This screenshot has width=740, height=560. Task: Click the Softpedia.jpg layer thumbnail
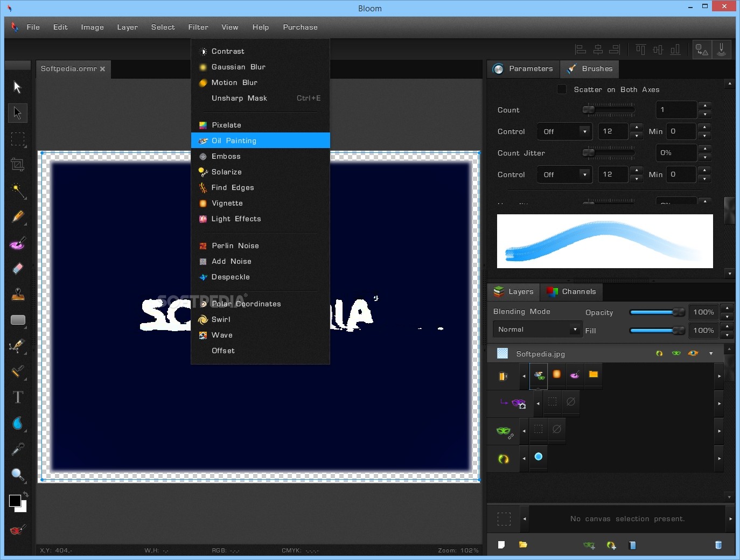click(x=502, y=353)
